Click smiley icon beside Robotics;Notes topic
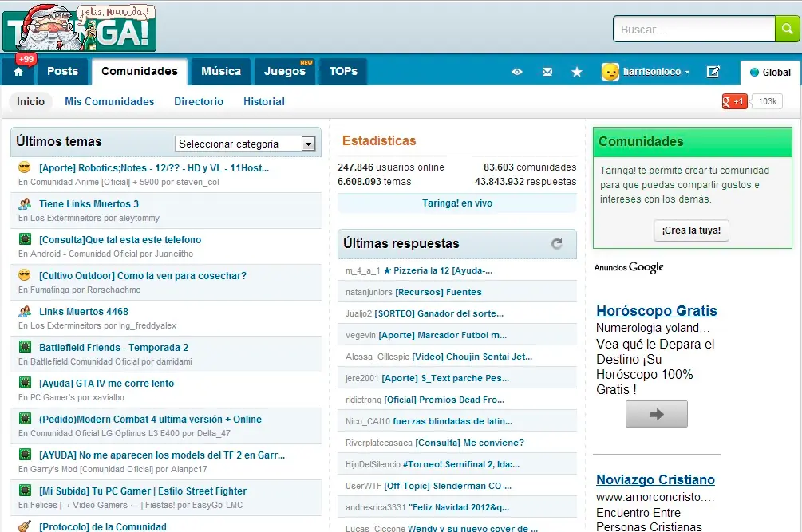 coord(25,167)
